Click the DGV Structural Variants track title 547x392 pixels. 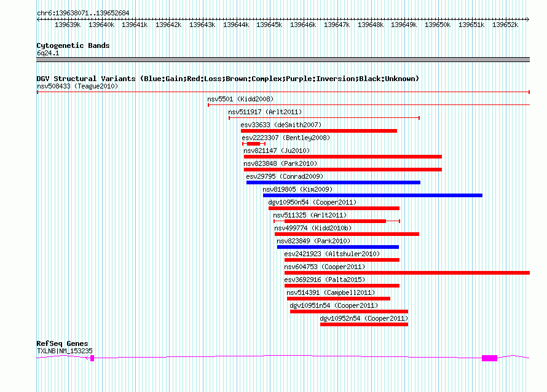click(227, 79)
